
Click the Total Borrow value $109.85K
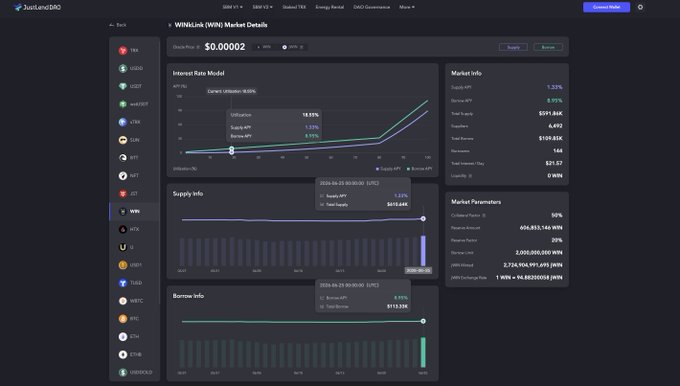coord(550,138)
